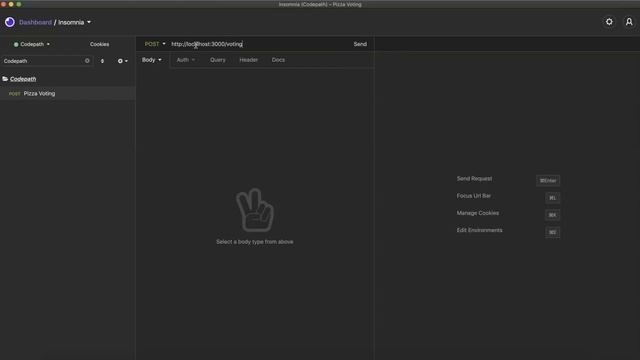Click the Manage Cookies shortcut hint
This screenshot has height=360, width=640.
(x=478, y=213)
